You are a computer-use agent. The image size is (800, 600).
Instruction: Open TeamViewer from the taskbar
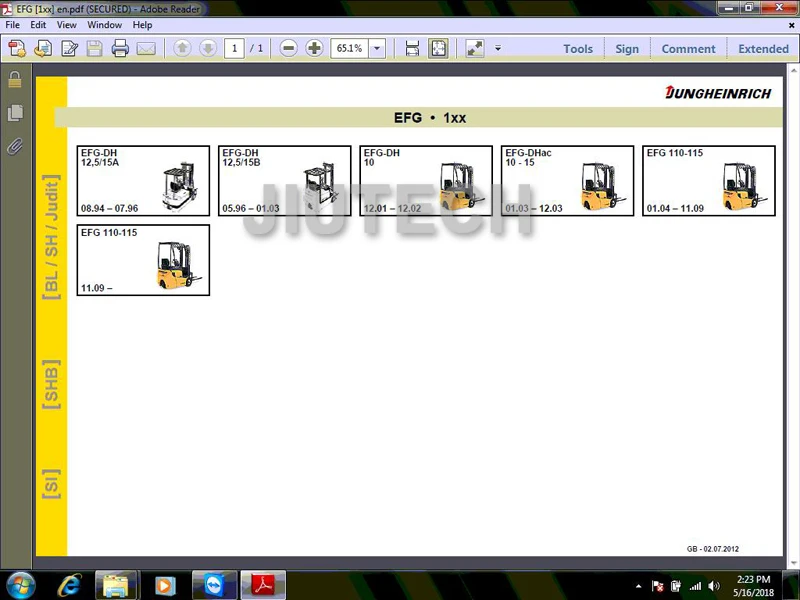click(x=214, y=585)
